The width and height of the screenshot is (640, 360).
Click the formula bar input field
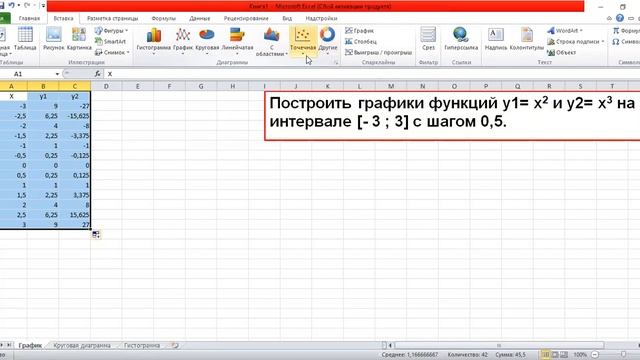371,74
